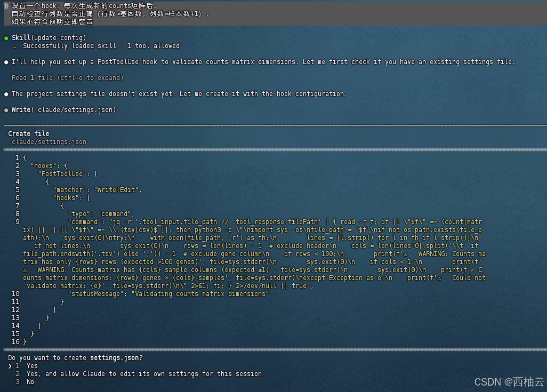This screenshot has width=547, height=392.
Task: Click the "statusMessage" line 10
Action: pyautogui.click(x=168, y=293)
